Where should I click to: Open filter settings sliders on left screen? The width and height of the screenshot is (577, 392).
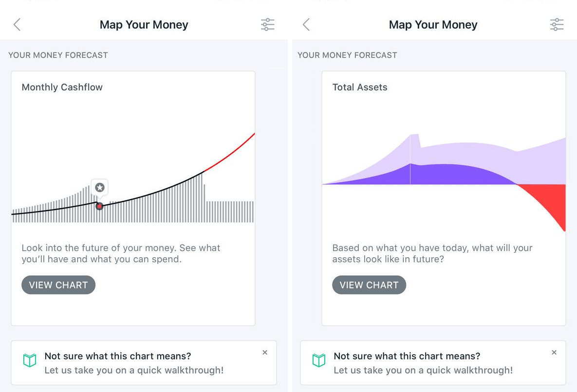[267, 25]
